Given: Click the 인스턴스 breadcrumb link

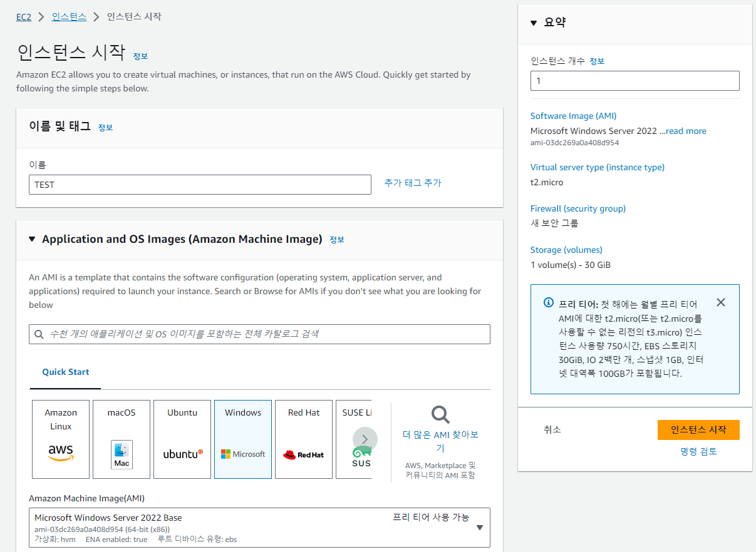Looking at the screenshot, I should click(70, 17).
